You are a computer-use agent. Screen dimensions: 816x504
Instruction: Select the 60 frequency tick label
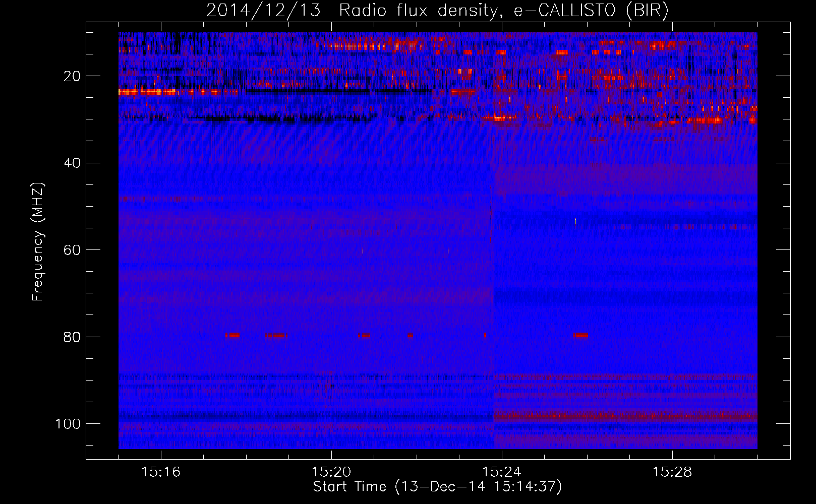(72, 250)
